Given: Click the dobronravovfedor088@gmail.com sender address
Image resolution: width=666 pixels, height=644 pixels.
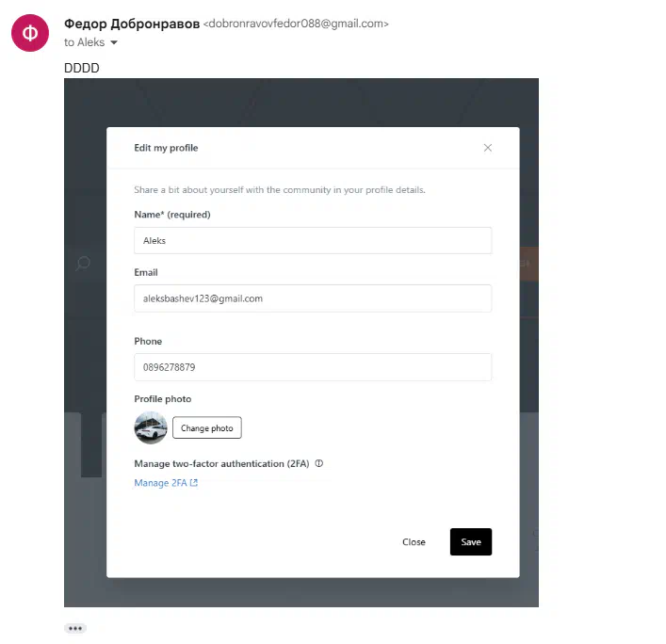Looking at the screenshot, I should pos(296,24).
